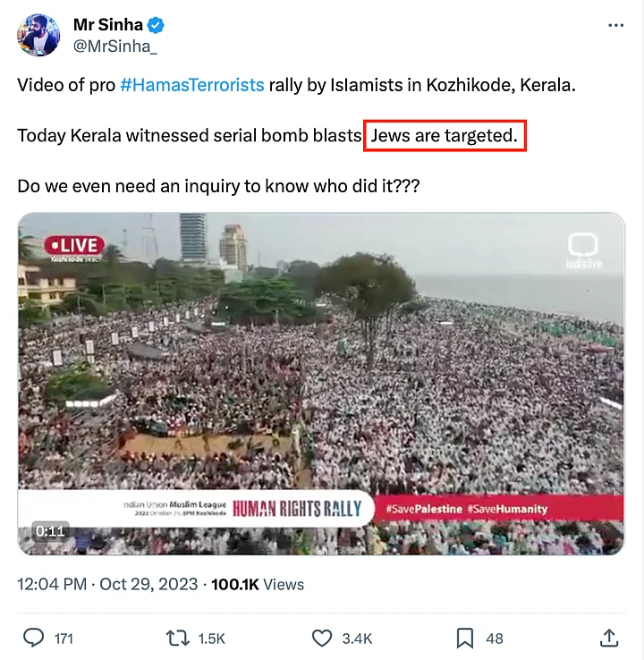Click the 0:11 video duration badge
The width and height of the screenshot is (644, 660).
click(x=50, y=531)
